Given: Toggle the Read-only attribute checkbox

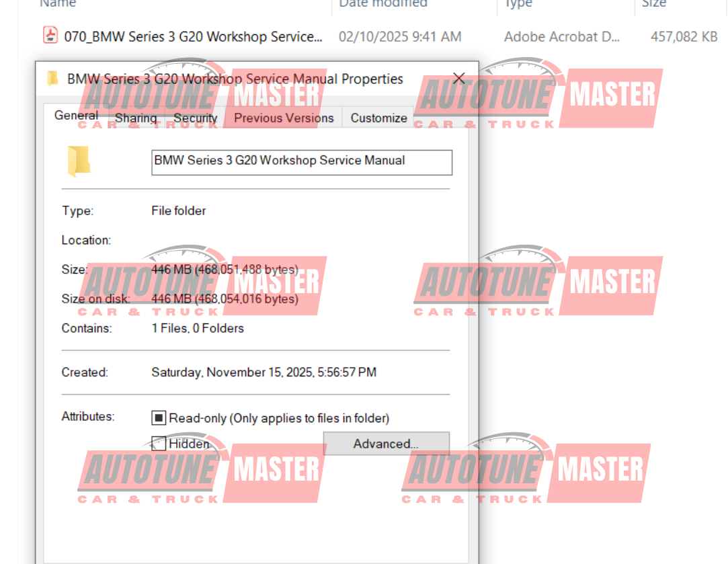Looking at the screenshot, I should [159, 418].
